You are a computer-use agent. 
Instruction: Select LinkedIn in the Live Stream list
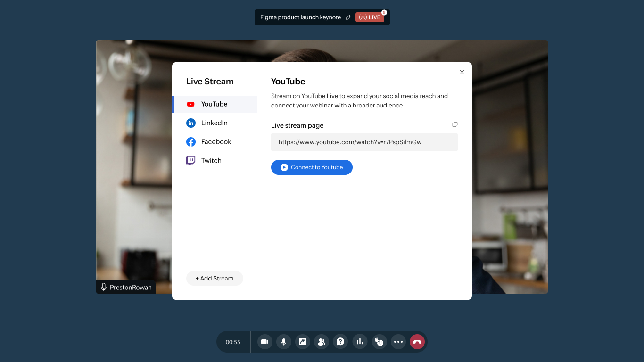pos(215,123)
